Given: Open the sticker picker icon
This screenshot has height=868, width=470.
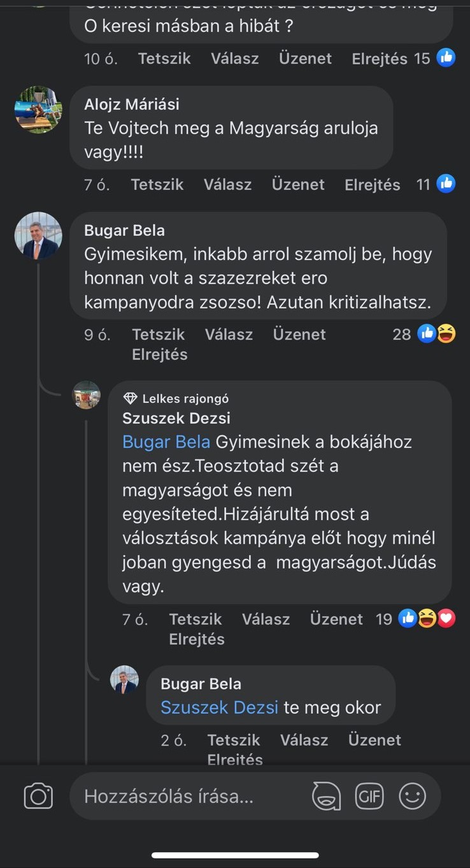Looking at the screenshot, I should coord(326,796).
